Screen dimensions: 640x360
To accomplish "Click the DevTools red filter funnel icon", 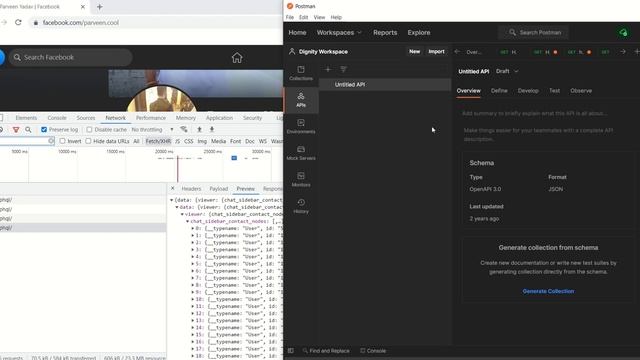I will point(16,129).
